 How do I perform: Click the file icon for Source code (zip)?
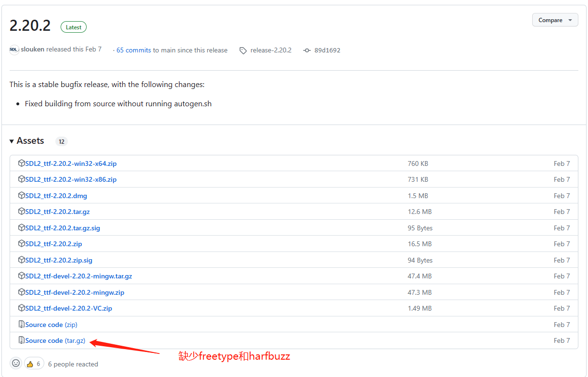[21, 325]
